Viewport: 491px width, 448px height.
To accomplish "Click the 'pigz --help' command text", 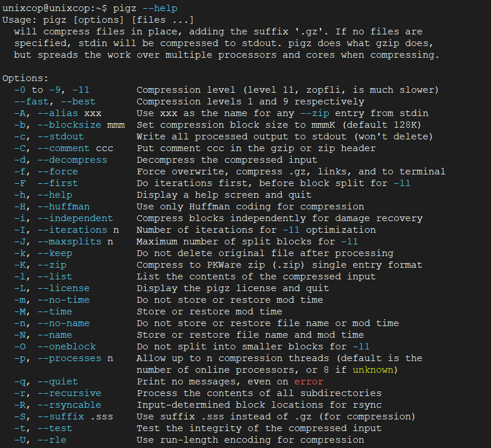I will pos(145,8).
